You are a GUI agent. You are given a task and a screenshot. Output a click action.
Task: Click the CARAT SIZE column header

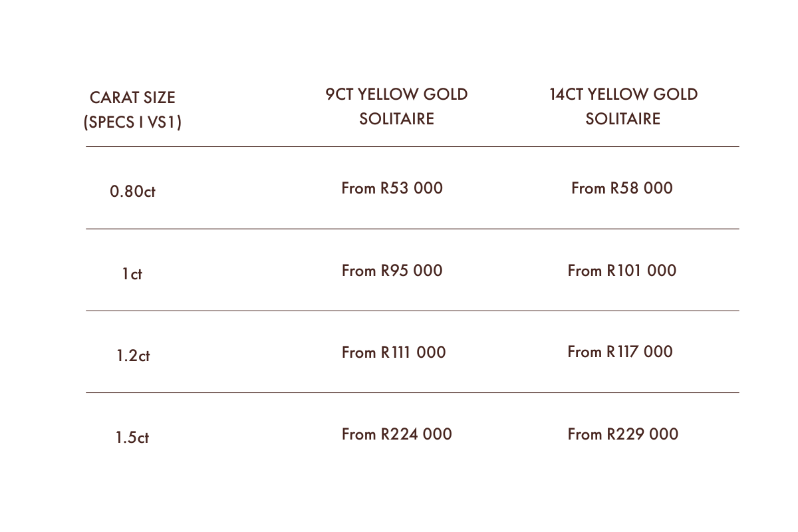click(132, 98)
